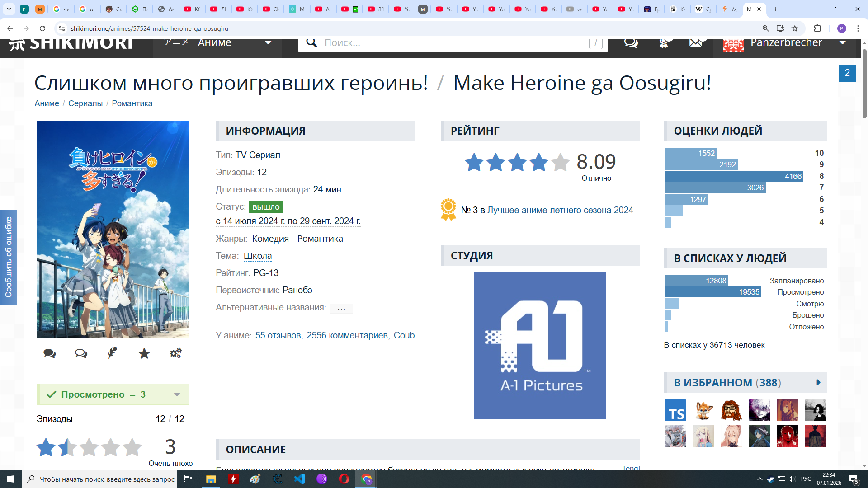
Task: Open Лучшее аниме летнего сезона 2024 link
Action: pos(560,210)
